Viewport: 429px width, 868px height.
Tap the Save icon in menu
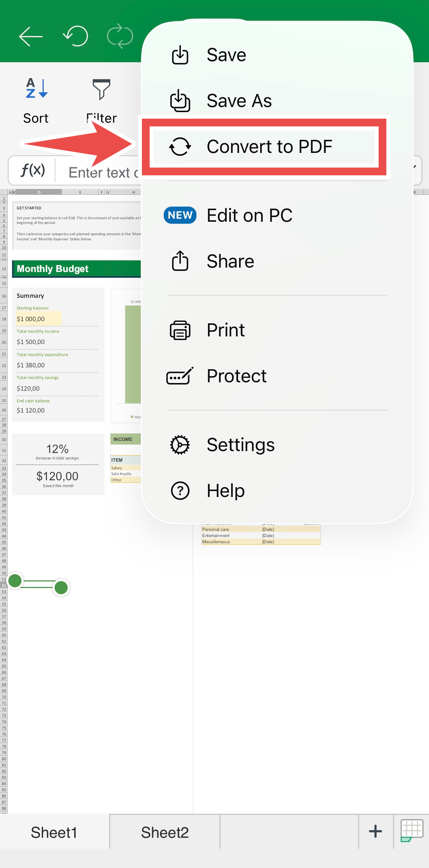(180, 55)
